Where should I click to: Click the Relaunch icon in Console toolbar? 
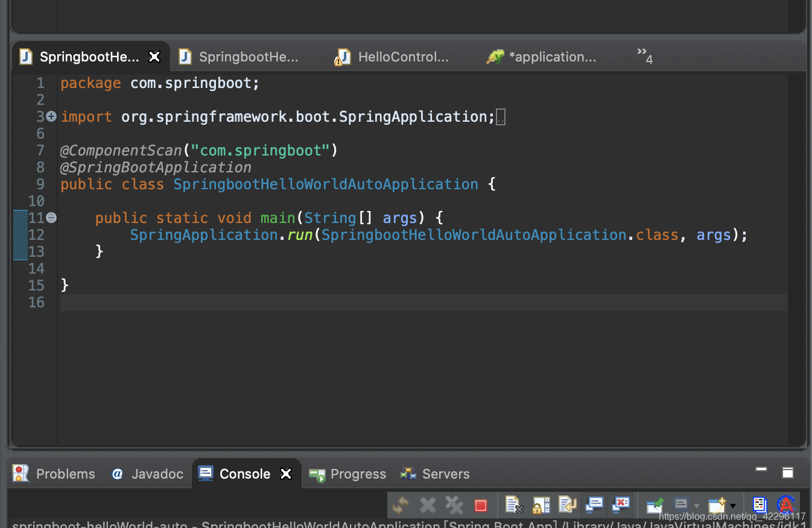pyautogui.click(x=401, y=505)
